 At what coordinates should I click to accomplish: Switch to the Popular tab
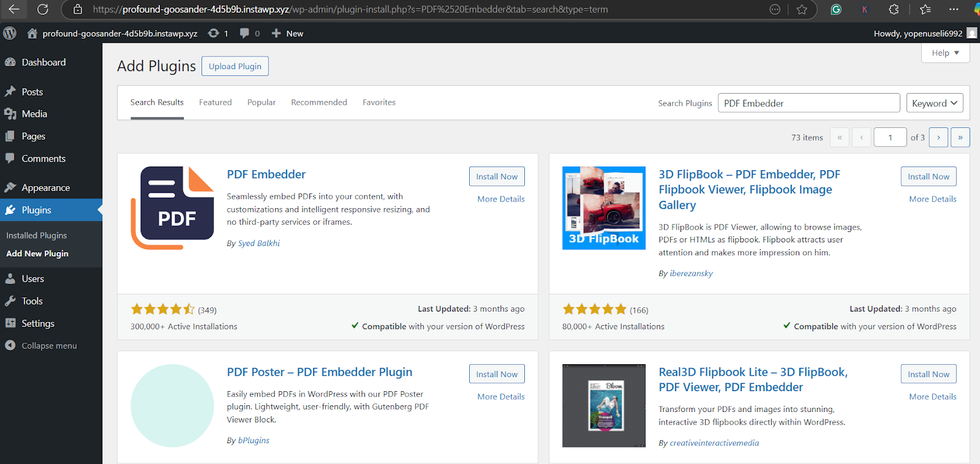coord(262,102)
